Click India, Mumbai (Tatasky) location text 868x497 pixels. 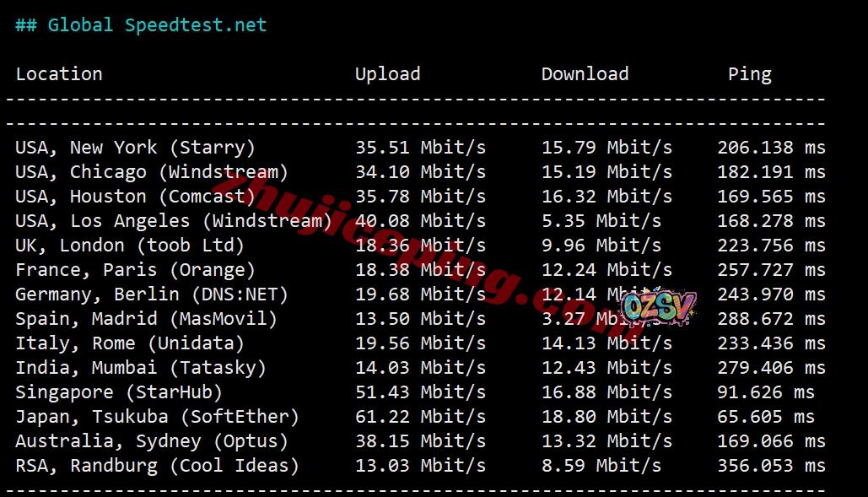tap(141, 368)
